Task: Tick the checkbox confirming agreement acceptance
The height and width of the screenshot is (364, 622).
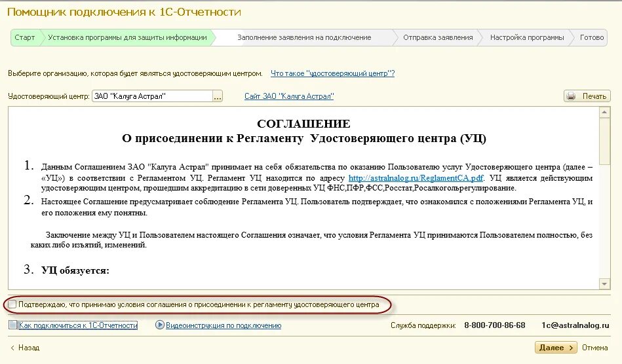Action: 12,304
